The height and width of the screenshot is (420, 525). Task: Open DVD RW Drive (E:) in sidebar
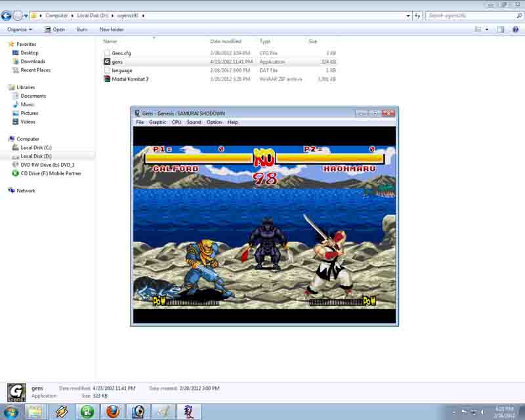pyautogui.click(x=47, y=165)
